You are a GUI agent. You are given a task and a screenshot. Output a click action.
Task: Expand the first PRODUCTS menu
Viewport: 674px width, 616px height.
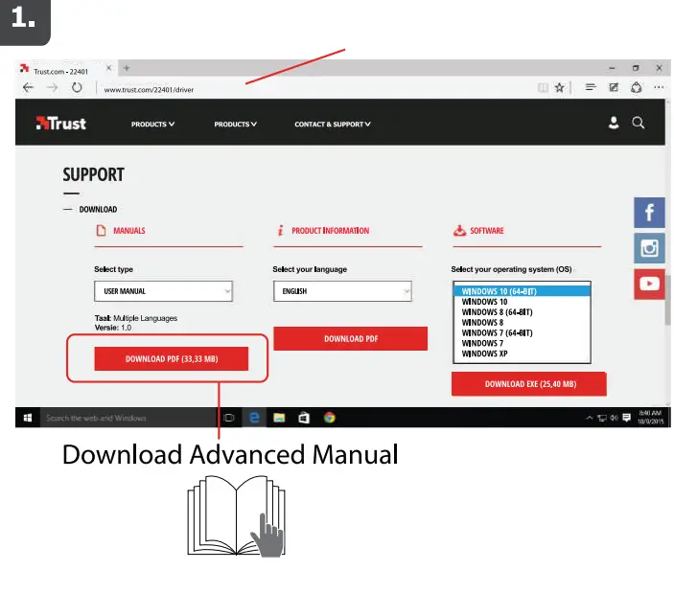coord(152,125)
